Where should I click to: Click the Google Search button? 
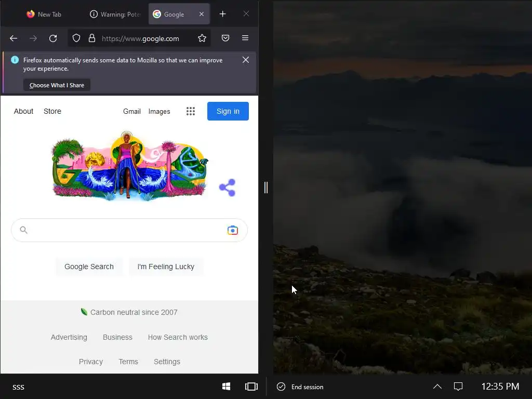89,267
